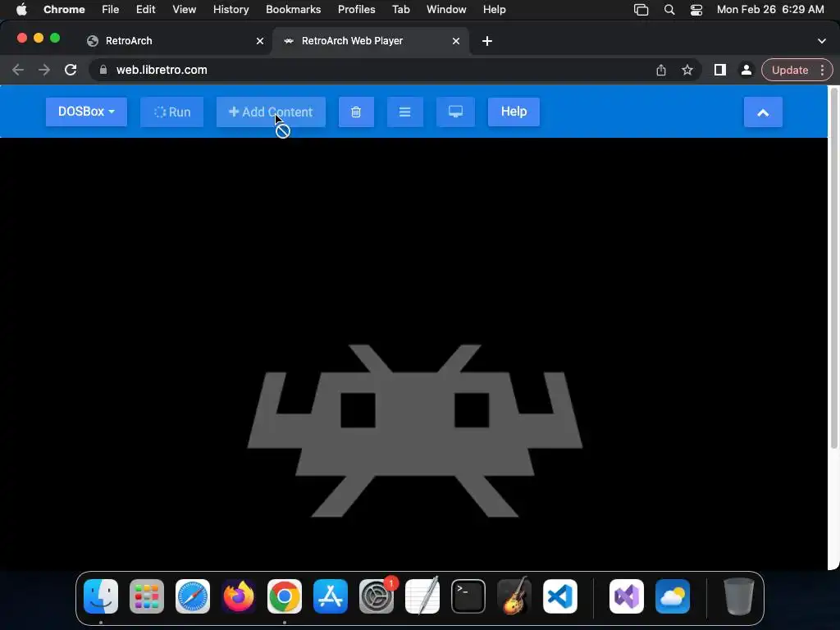The width and height of the screenshot is (840, 630).
Task: Open the cloud weather app in Dock
Action: 673,596
